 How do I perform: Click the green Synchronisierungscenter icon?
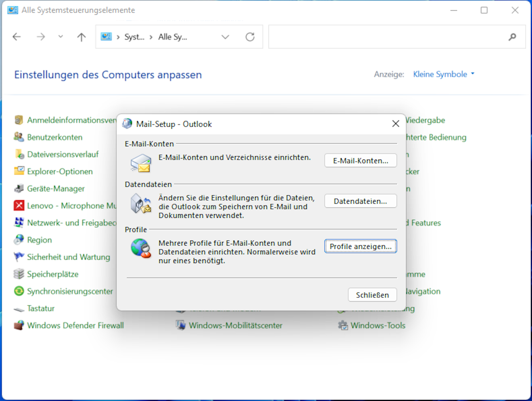19,291
